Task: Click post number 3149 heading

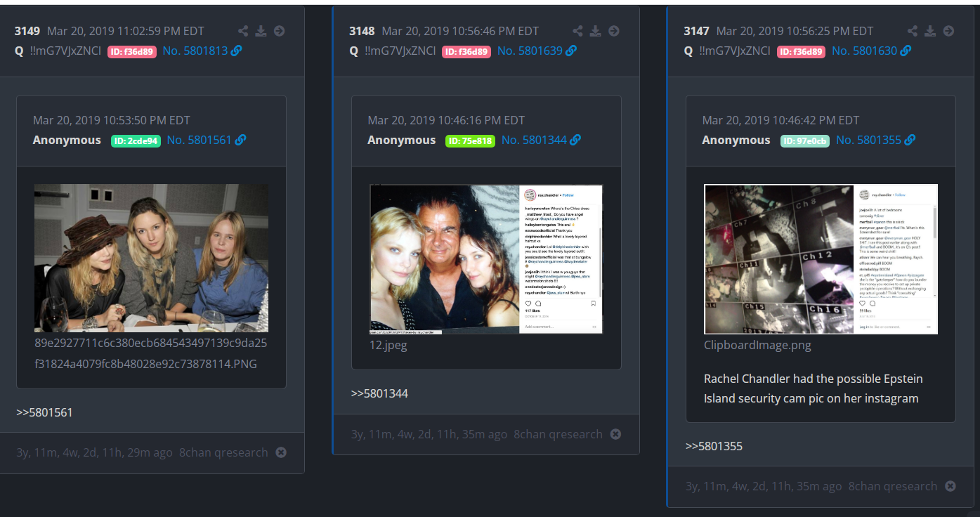Action: [x=27, y=31]
